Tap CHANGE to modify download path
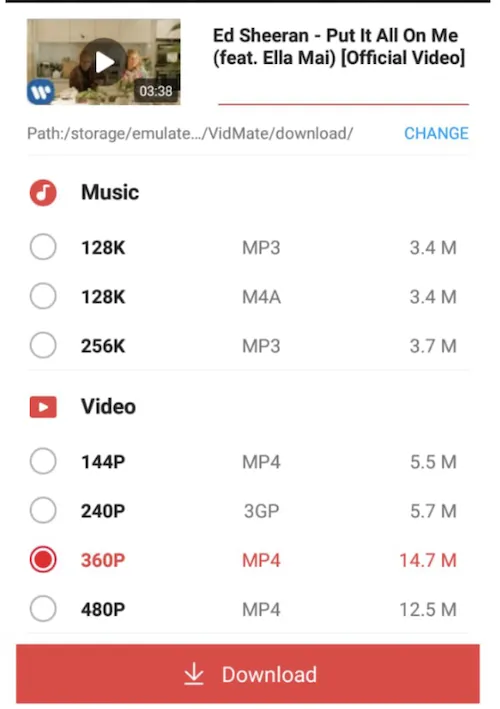 pos(436,133)
